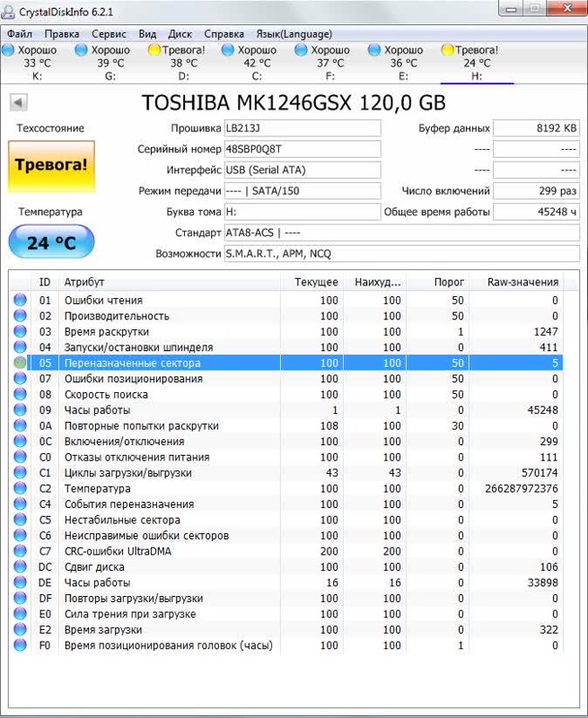Viewport: 588px width, 718px height.
Task: Open the Диск menu
Action: pos(180,34)
